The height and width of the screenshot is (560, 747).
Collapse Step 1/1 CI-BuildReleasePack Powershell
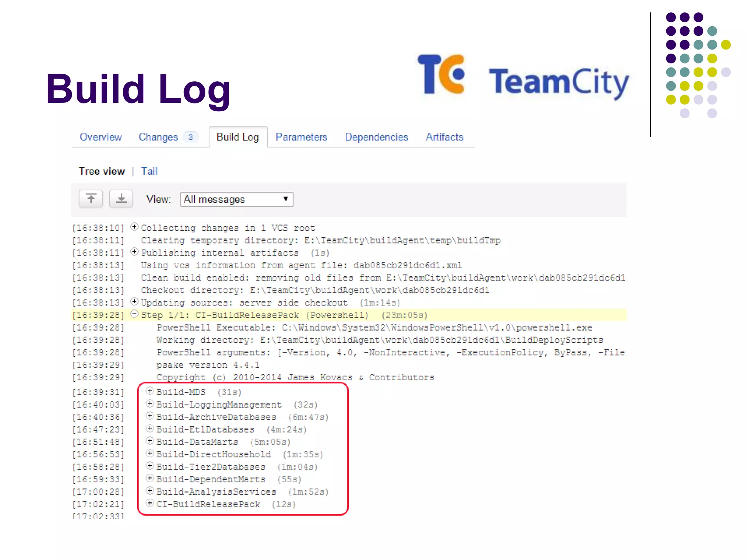coord(135,314)
